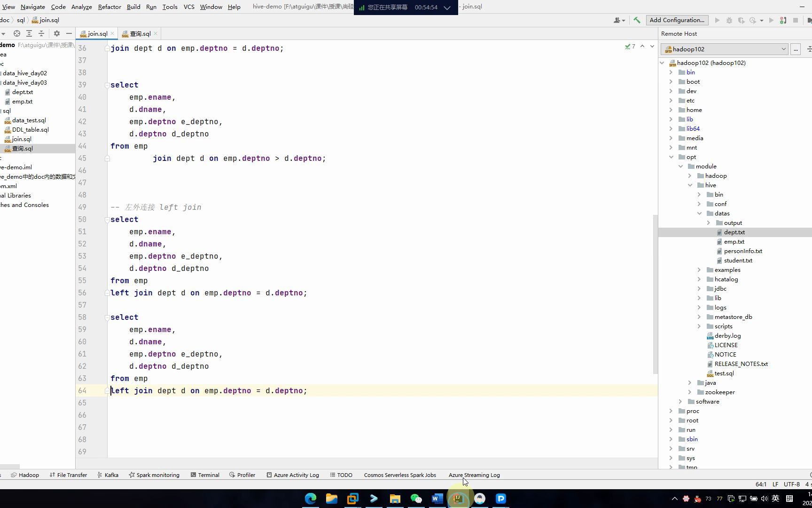Open the TODO tool window
812x508 pixels.
(341, 475)
